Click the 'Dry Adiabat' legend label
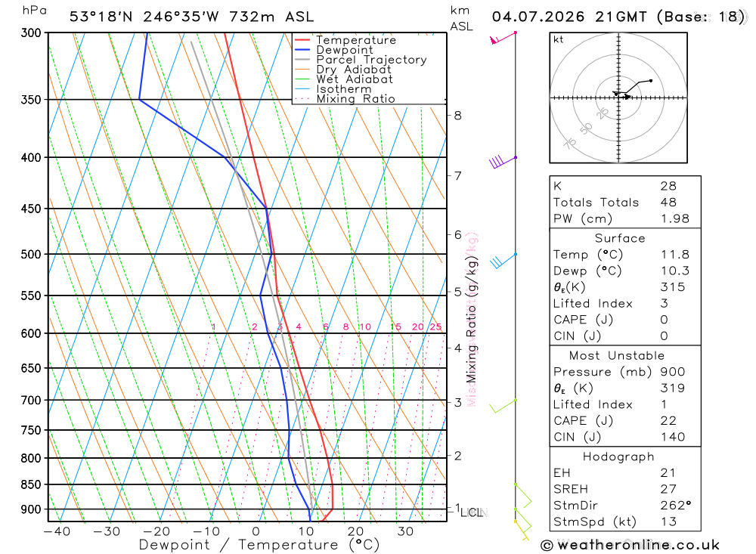Viewport: 756px width, 554px height. pyautogui.click(x=354, y=70)
